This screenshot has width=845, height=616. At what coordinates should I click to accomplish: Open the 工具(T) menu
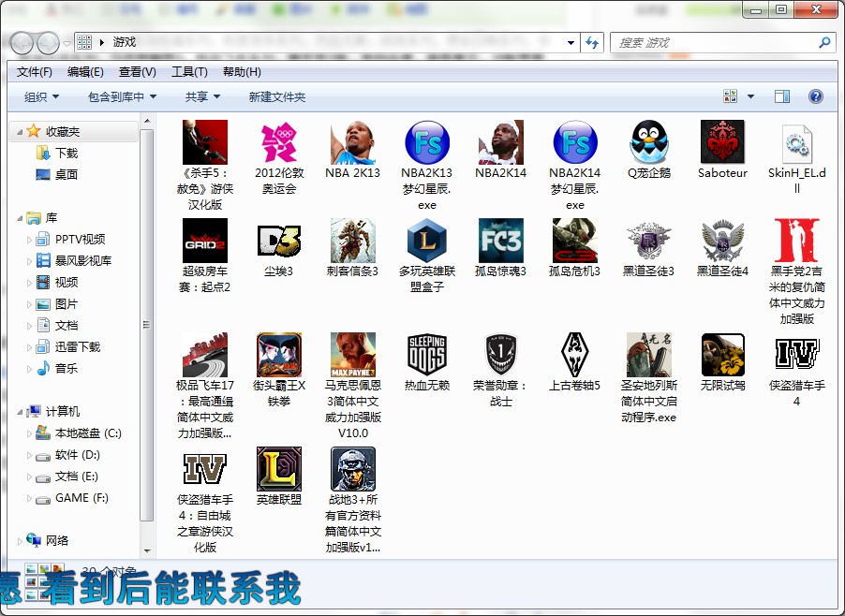point(188,72)
